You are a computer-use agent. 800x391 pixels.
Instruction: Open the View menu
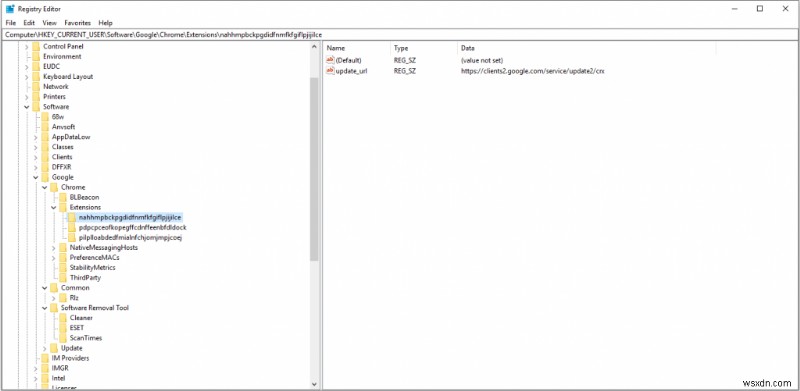pyautogui.click(x=49, y=23)
